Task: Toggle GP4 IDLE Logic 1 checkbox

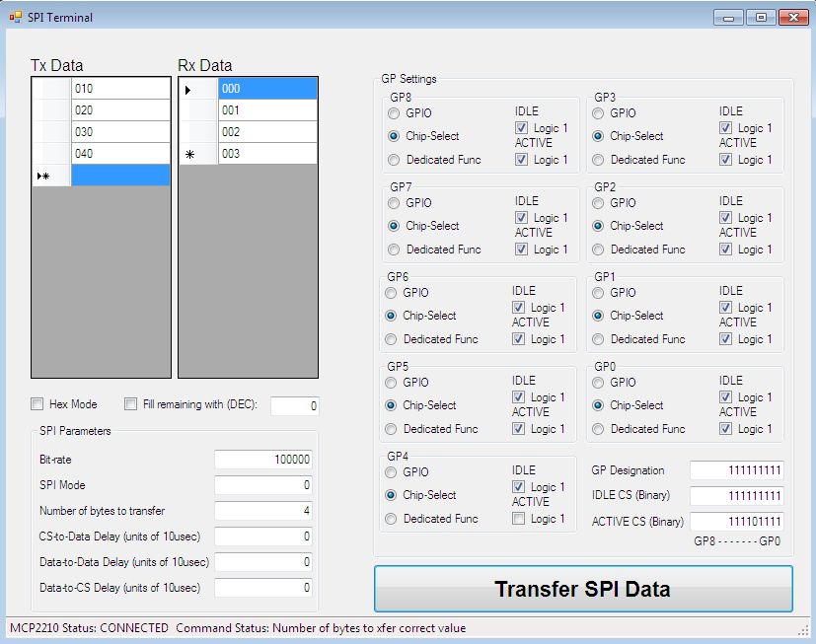Action: pos(518,487)
